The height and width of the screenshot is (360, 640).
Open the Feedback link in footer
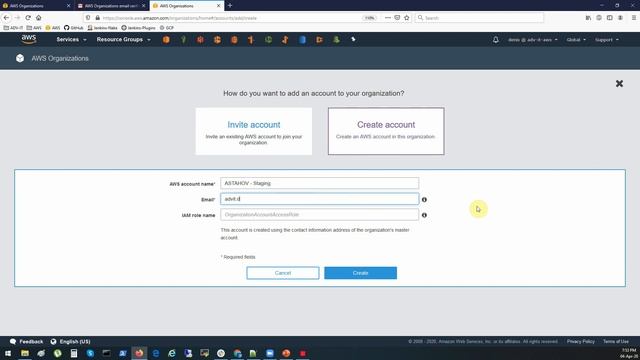point(27,342)
